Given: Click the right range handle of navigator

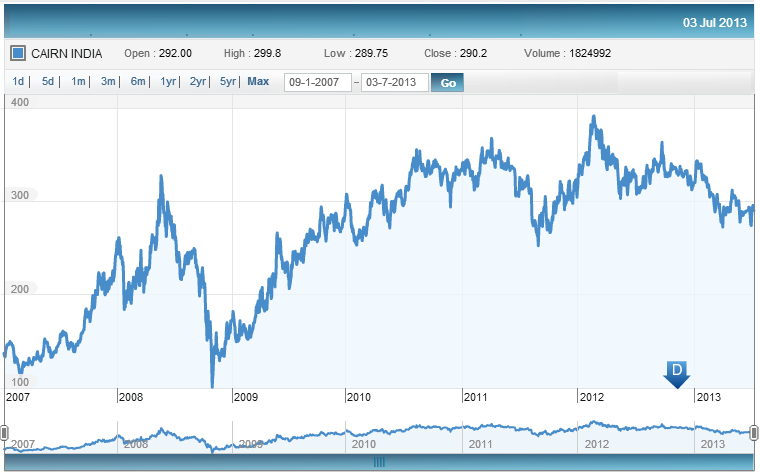Looking at the screenshot, I should click(x=755, y=432).
